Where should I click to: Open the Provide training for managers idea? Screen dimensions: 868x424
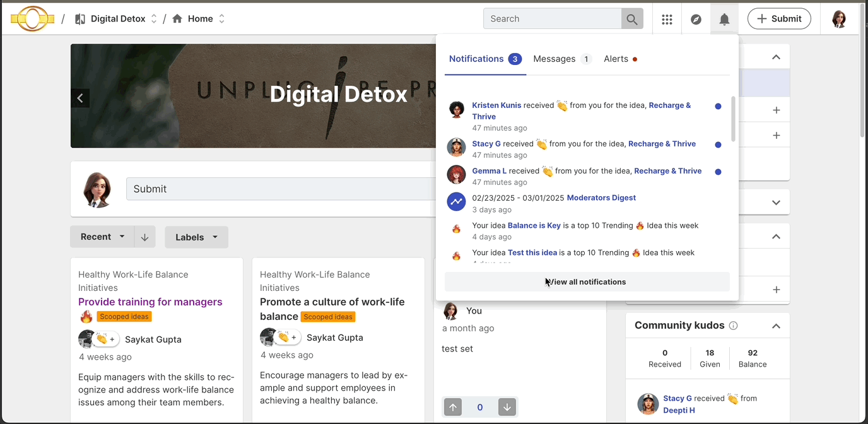pos(150,302)
